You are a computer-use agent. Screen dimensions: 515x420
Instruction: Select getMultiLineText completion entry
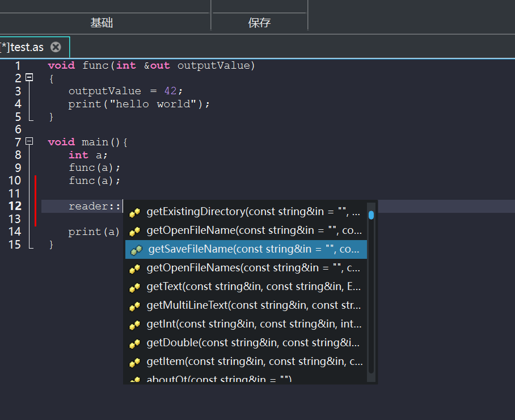246,305
